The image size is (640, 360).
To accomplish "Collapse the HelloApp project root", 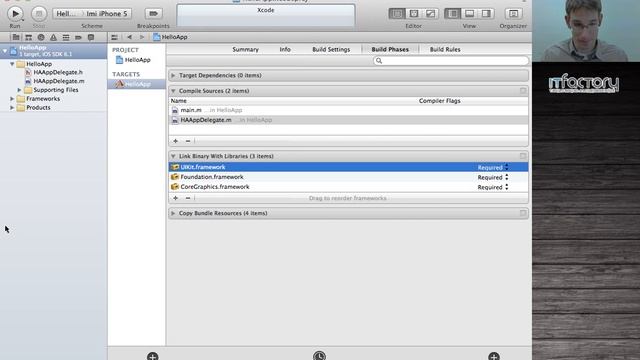I will pyautogui.click(x=5, y=51).
